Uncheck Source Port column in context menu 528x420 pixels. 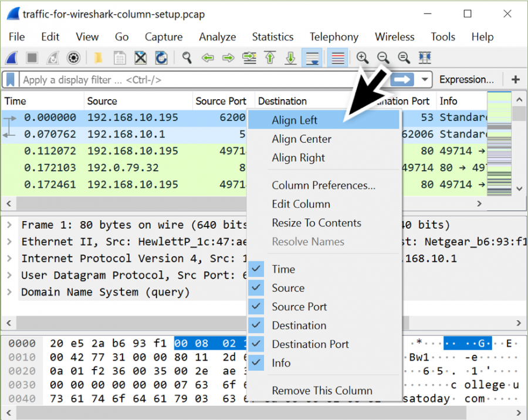coord(256,307)
